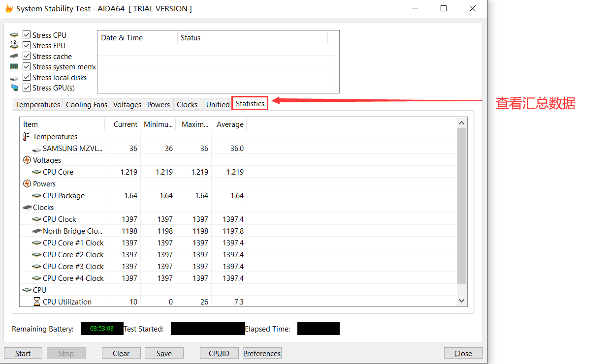Click the statistics list scrollbar up arrow

[x=461, y=123]
